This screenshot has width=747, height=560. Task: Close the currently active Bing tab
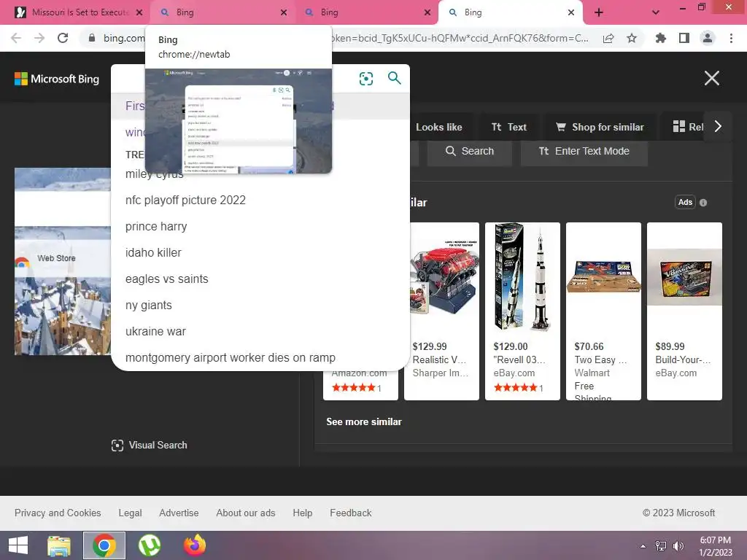coord(571,12)
